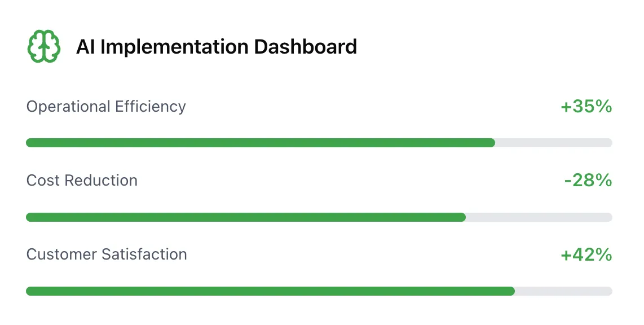Click the gray unfilled end of Cost Reduction bar
The height and width of the screenshot is (325, 644).
539,217
